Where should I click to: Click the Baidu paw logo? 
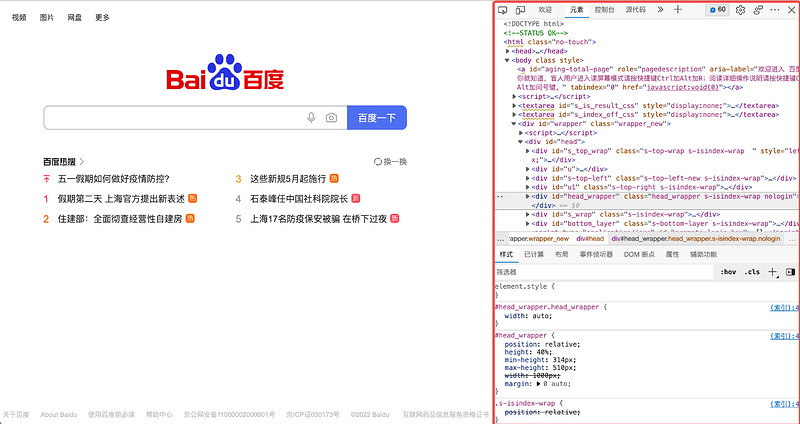[x=226, y=73]
